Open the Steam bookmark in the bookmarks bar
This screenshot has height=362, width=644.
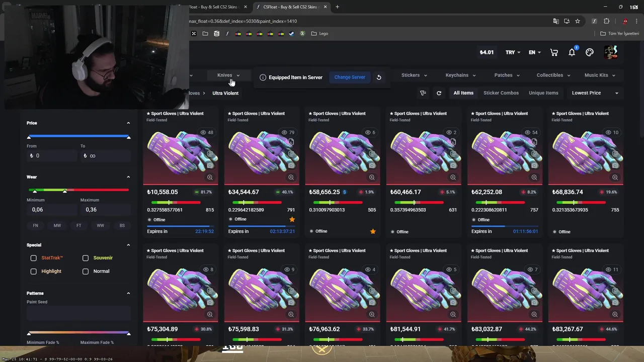tap(291, 34)
